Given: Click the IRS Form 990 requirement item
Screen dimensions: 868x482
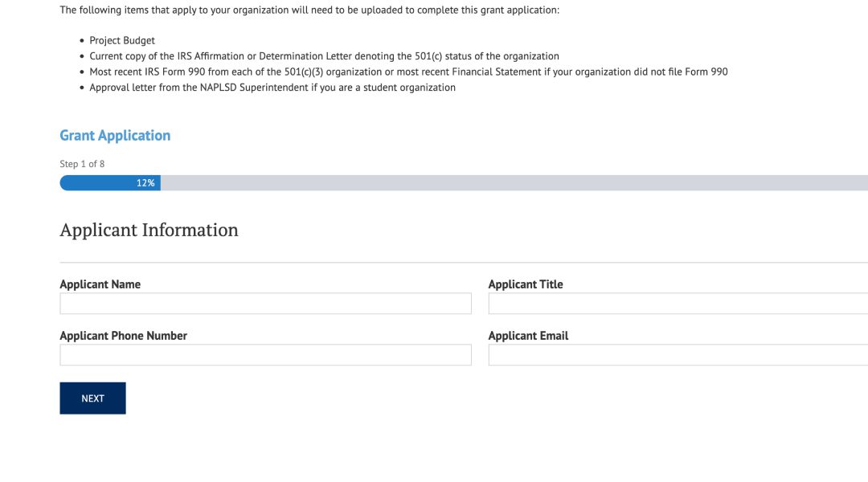Looking at the screenshot, I should (408, 71).
